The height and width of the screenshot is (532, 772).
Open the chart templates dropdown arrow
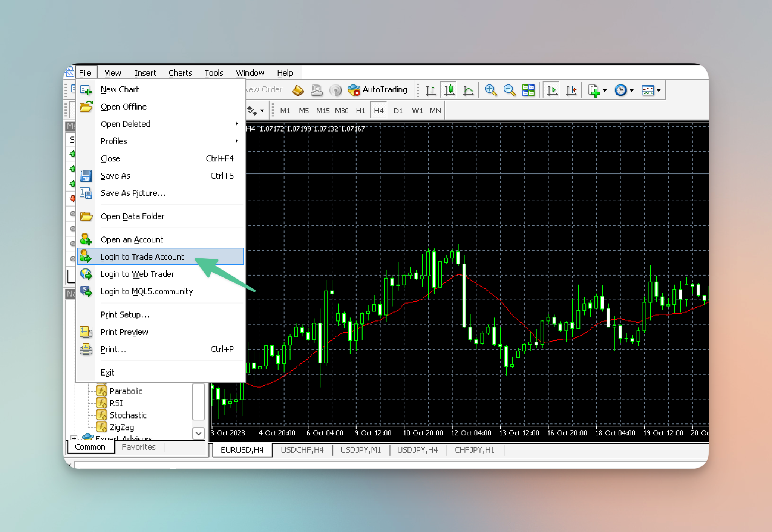pyautogui.click(x=658, y=90)
